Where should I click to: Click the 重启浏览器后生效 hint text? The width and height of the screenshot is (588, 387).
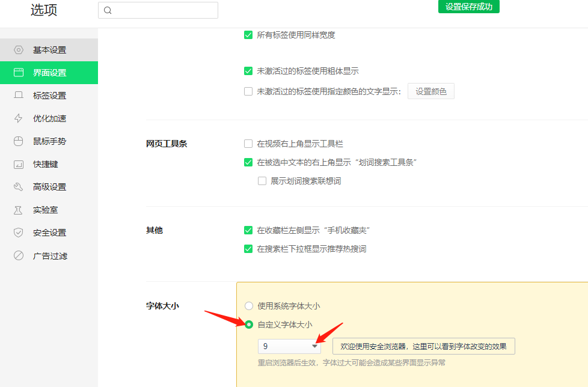tap(352, 362)
